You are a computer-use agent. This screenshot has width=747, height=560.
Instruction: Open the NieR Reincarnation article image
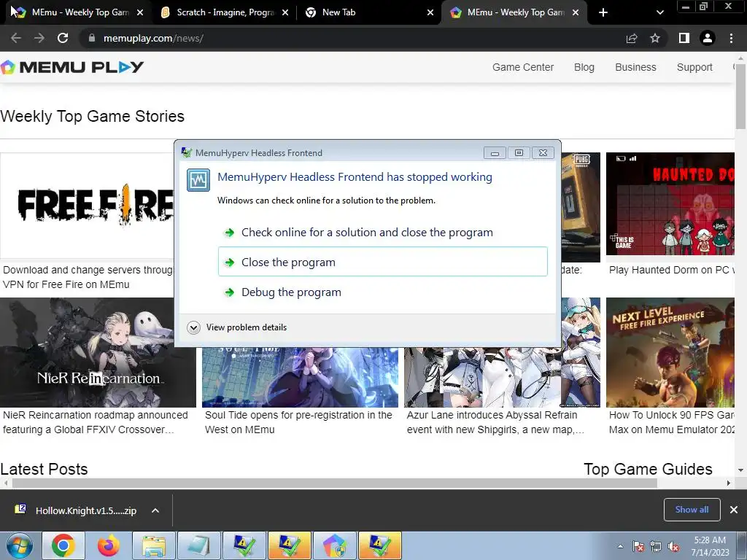coord(98,352)
